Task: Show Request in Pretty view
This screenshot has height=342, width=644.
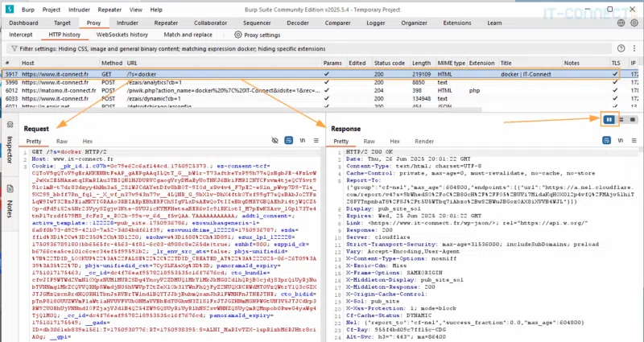Action: pyautogui.click(x=34, y=142)
